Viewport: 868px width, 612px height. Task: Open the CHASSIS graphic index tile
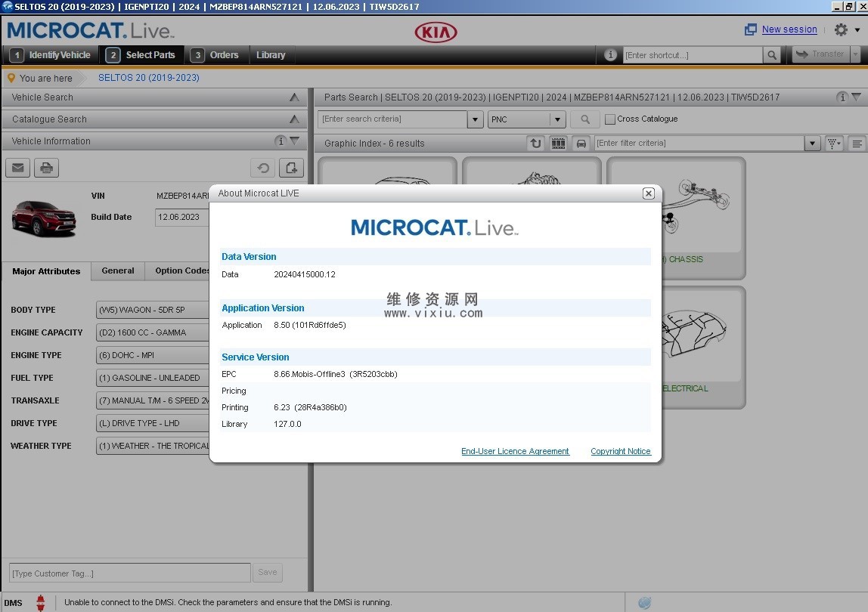[704, 218]
